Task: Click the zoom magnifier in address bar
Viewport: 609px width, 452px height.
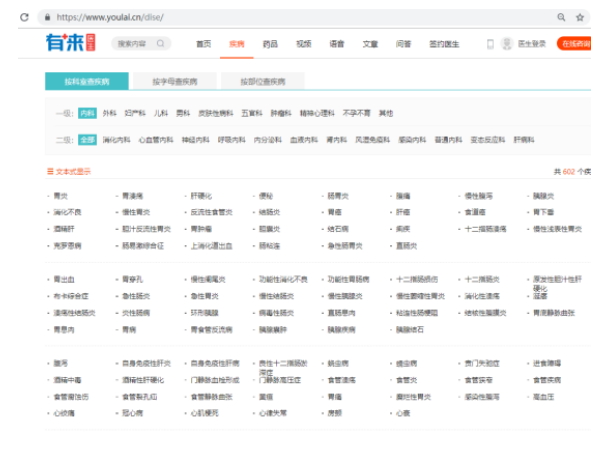Action: [x=561, y=17]
